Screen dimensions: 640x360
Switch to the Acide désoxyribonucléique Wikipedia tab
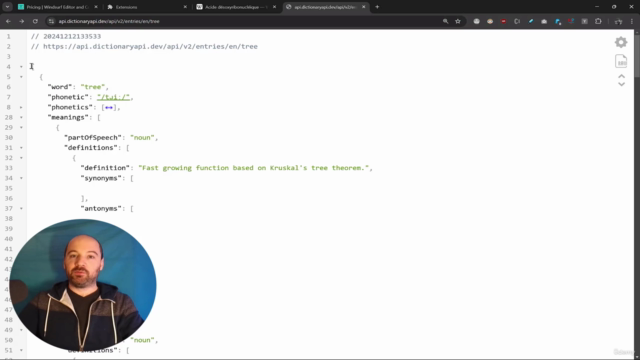[x=236, y=7]
